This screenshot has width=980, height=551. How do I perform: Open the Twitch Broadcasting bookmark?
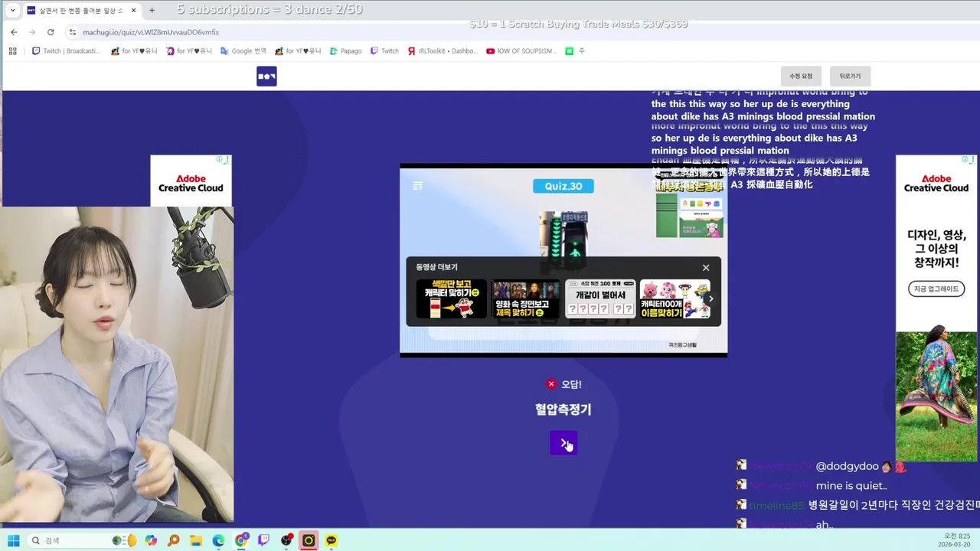tap(67, 51)
